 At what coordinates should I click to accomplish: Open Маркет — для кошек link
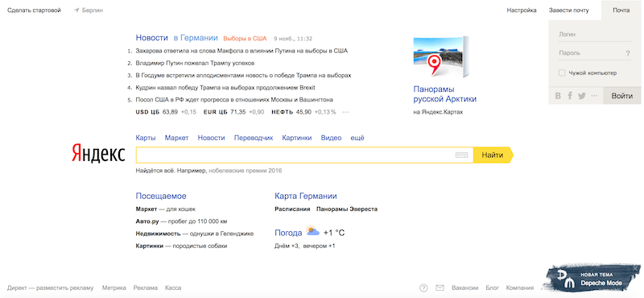pyautogui.click(x=166, y=209)
